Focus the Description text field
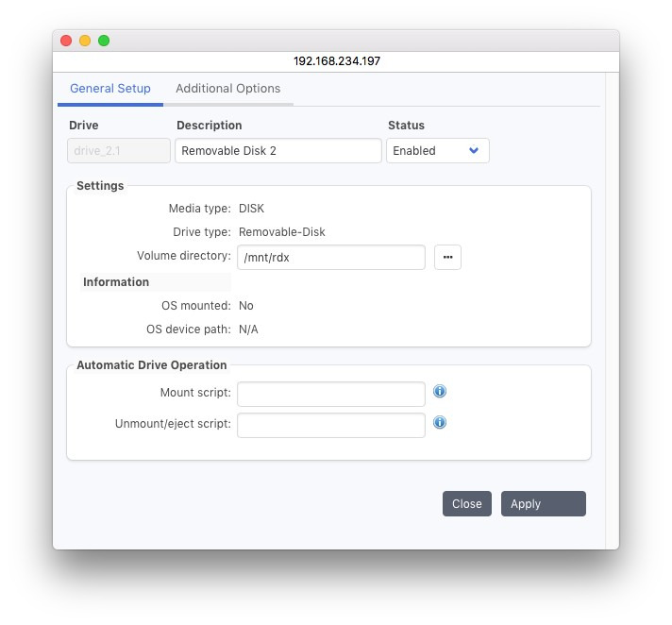Viewport: 672px width, 625px height. pyautogui.click(x=277, y=151)
